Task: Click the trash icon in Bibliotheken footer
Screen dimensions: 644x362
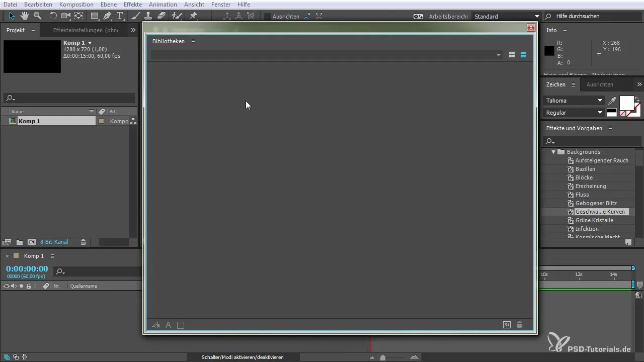Action: click(x=520, y=325)
